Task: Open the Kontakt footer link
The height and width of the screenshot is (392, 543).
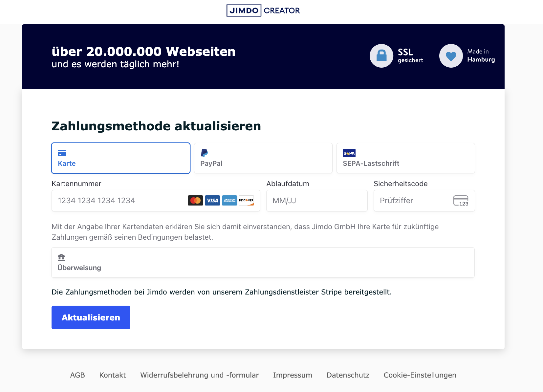Action: click(113, 375)
